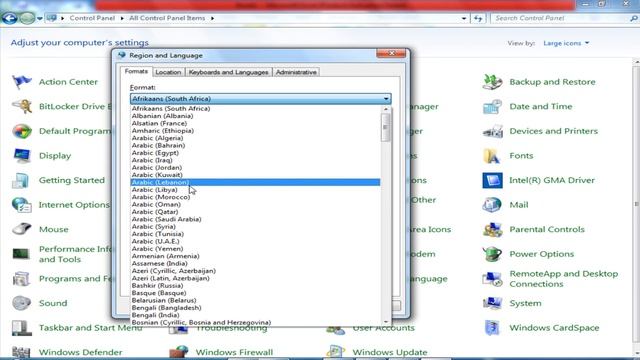Open the Windows Defender icon

22,352
